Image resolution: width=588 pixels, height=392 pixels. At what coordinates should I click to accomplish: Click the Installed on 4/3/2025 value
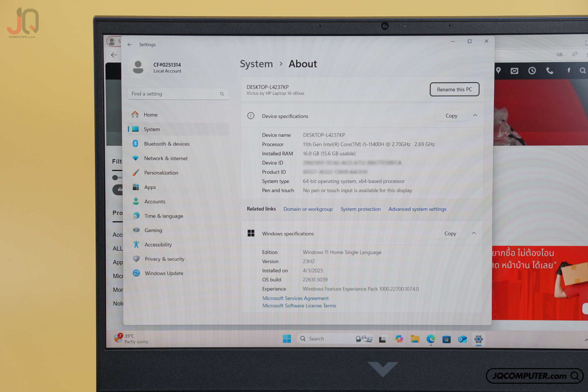pyautogui.click(x=313, y=271)
